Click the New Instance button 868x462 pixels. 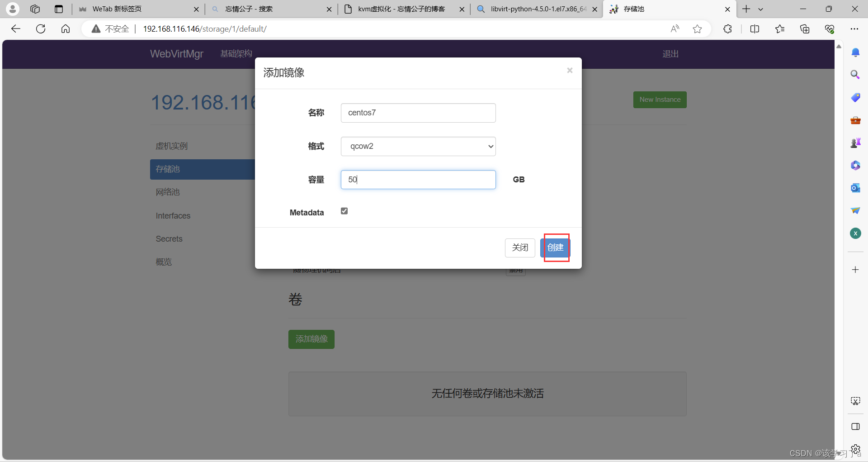tap(660, 100)
